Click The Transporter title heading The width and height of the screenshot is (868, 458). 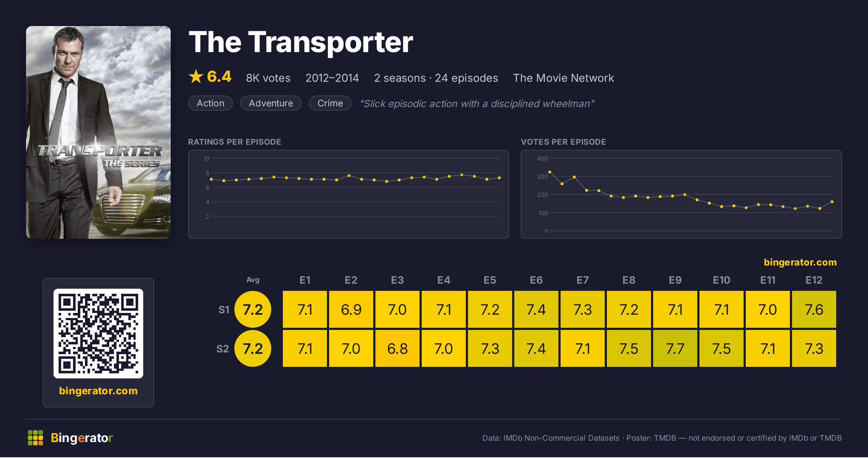pyautogui.click(x=301, y=42)
